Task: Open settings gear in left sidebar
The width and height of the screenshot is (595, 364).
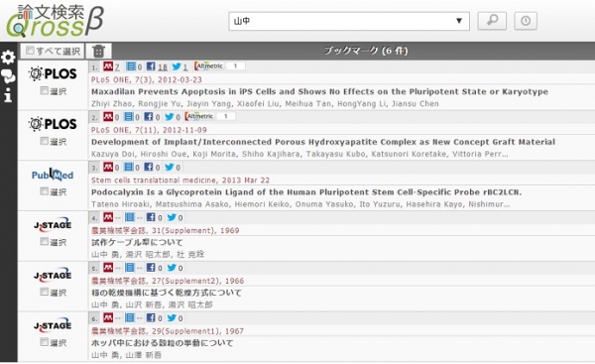Action: (x=8, y=57)
